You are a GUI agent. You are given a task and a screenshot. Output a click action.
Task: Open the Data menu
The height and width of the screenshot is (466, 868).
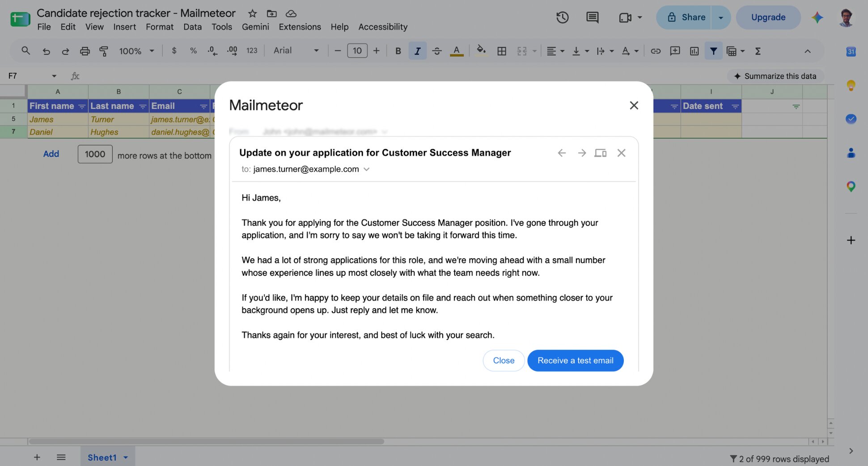[192, 27]
